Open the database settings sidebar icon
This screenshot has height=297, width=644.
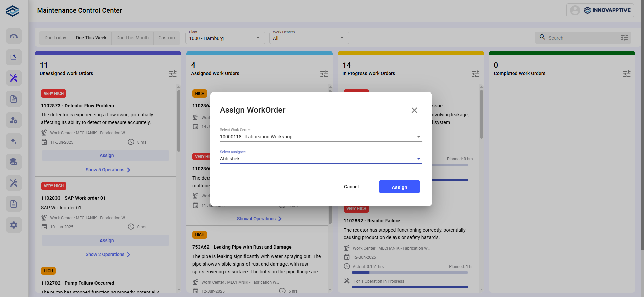tap(13, 162)
